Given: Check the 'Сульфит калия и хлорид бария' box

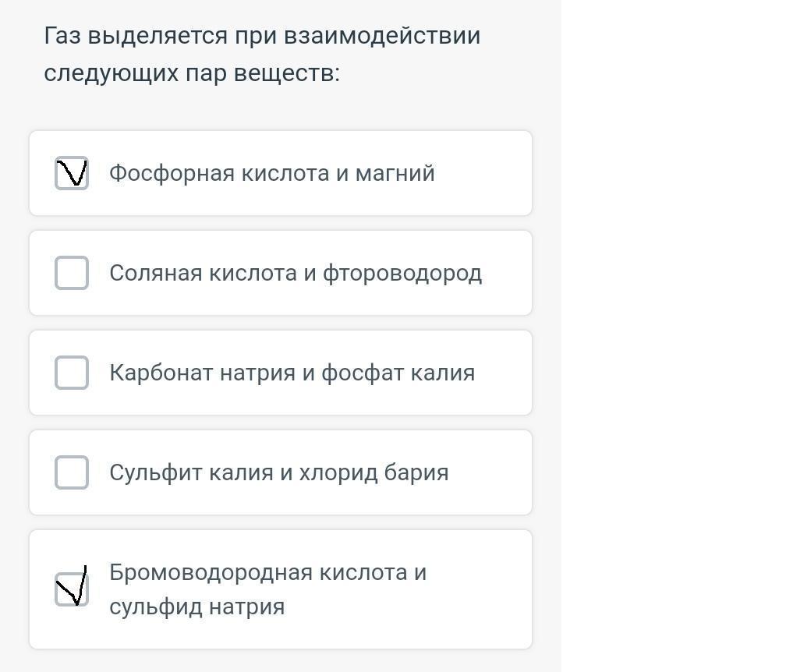Looking at the screenshot, I should coord(72,472).
